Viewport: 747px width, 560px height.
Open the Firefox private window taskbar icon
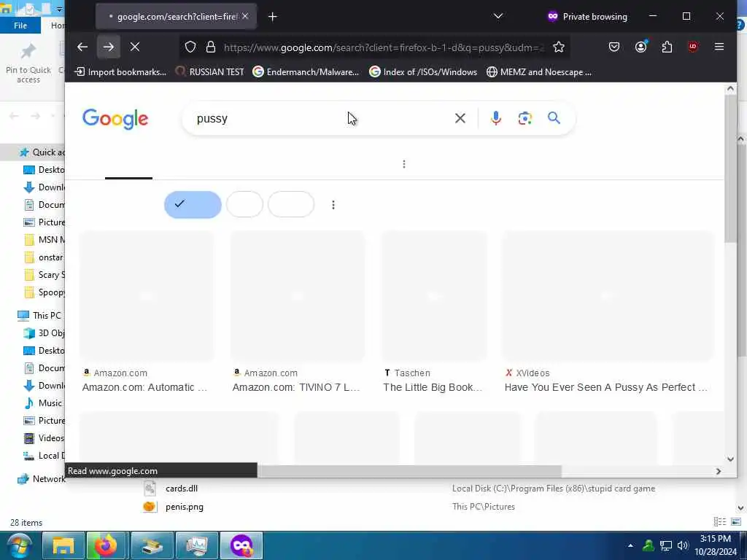coord(241,545)
